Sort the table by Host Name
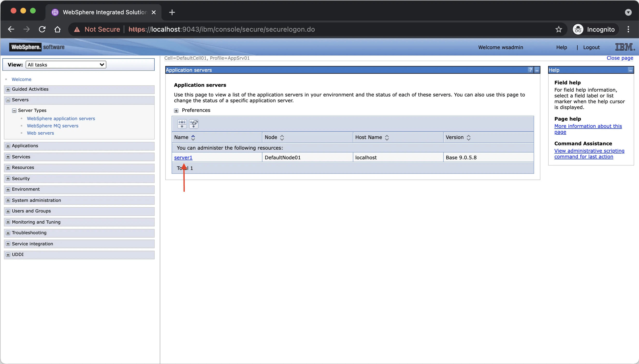This screenshot has width=639, height=364. [x=387, y=138]
